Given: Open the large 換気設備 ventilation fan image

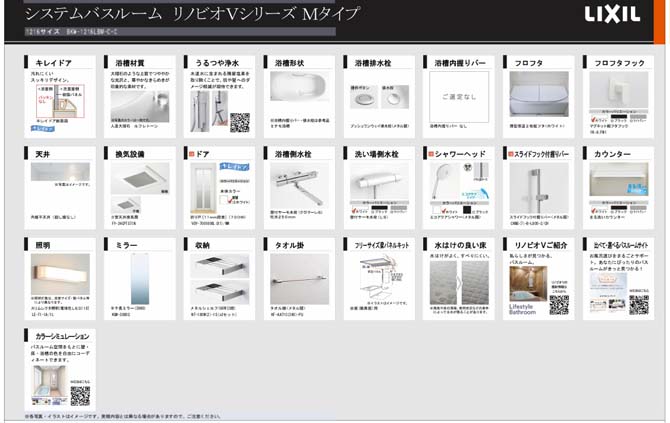Looking at the screenshot, I should click(140, 179).
